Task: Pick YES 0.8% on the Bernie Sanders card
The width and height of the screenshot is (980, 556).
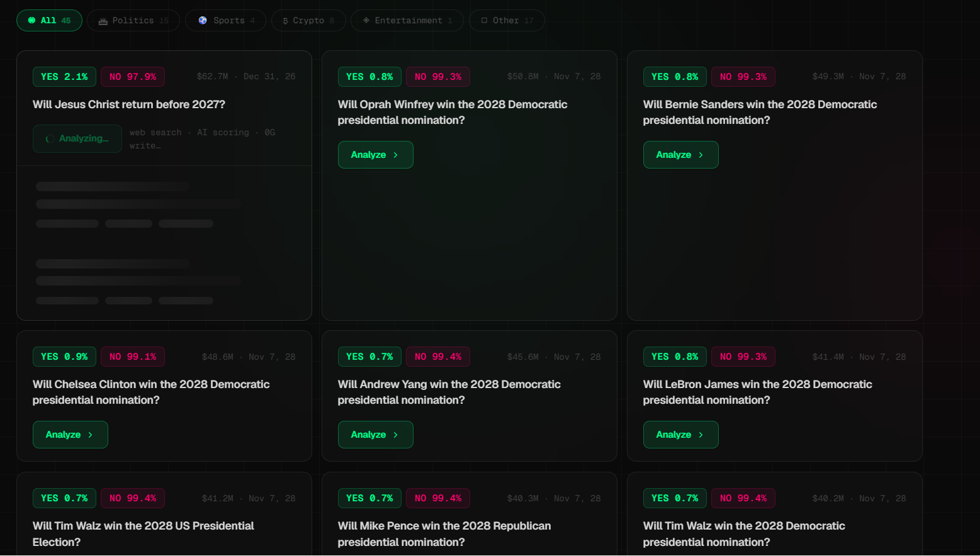Action: [x=675, y=77]
